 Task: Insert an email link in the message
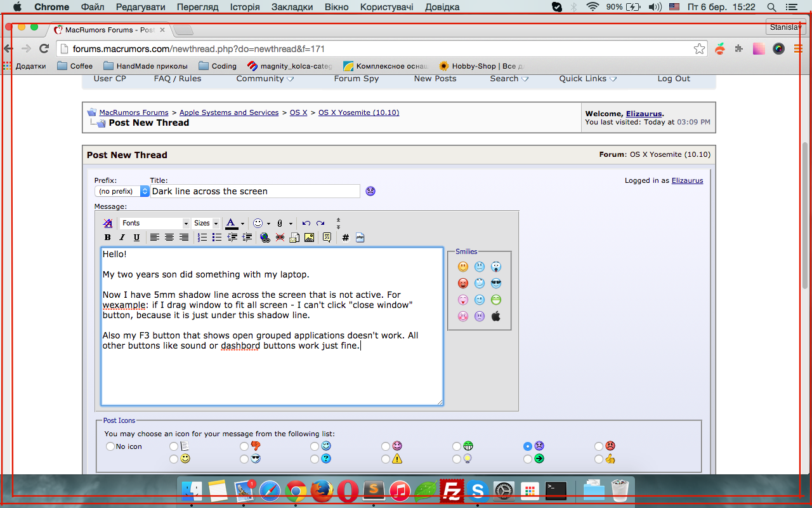[x=294, y=237]
